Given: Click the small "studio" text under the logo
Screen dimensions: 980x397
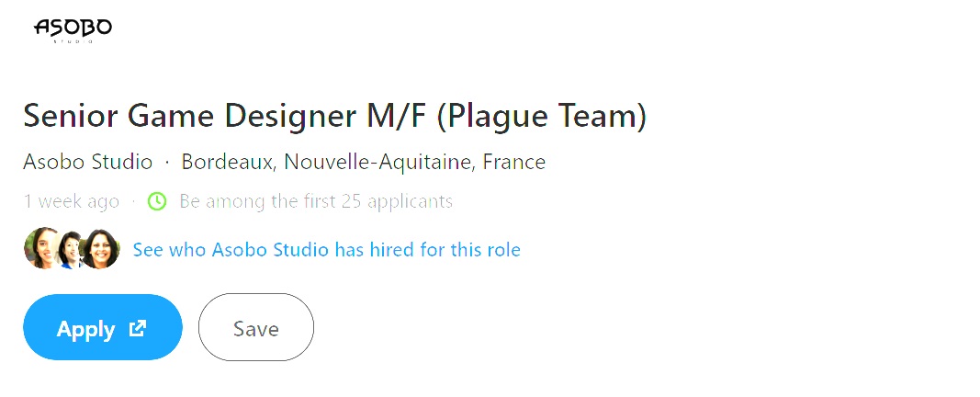Looking at the screenshot, I should point(73,41).
